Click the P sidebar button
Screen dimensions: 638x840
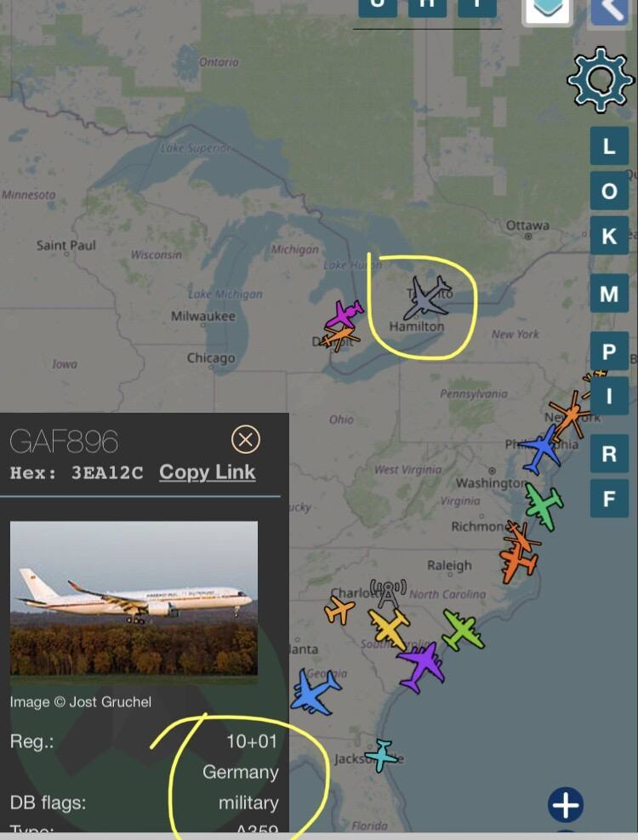coord(609,351)
